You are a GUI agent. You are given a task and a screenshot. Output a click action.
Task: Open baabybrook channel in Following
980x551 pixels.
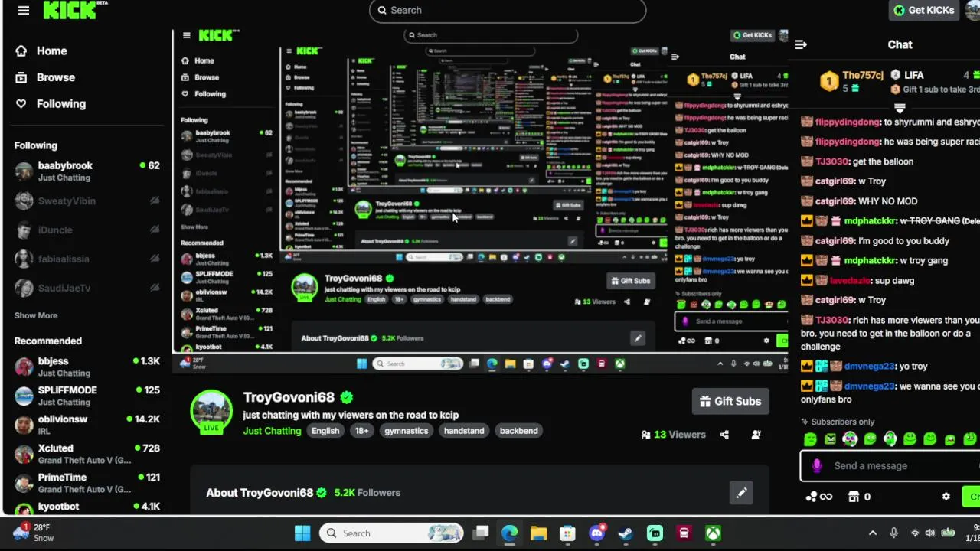click(87, 171)
